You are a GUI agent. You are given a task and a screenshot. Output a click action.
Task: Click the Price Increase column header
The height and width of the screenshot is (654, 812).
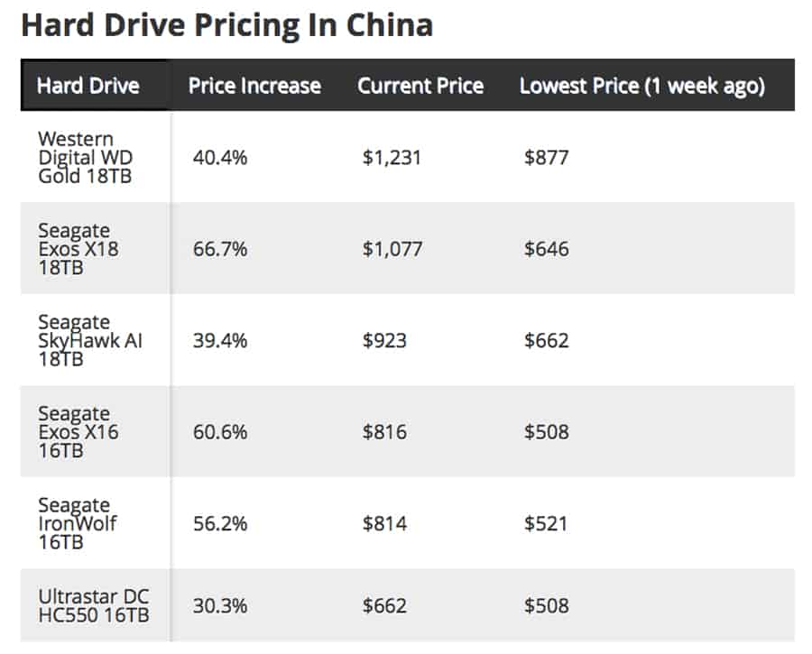click(x=254, y=86)
